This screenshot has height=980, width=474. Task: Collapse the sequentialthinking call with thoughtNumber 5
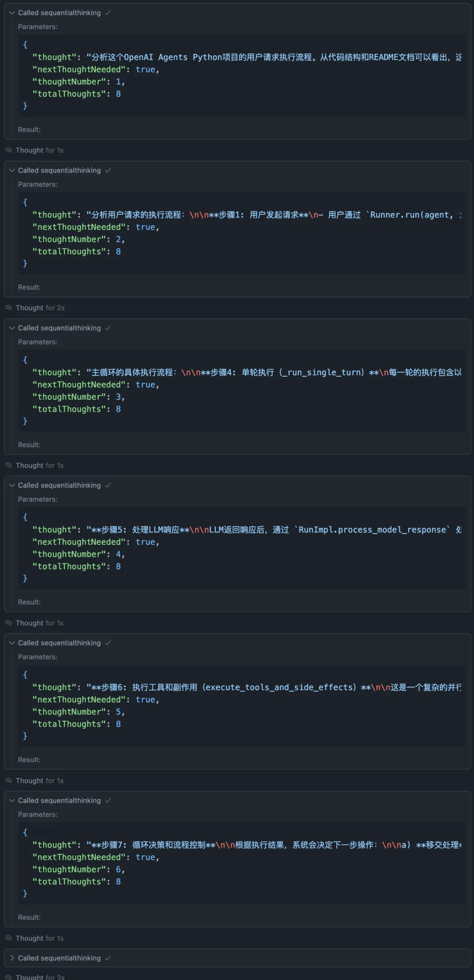(12, 643)
